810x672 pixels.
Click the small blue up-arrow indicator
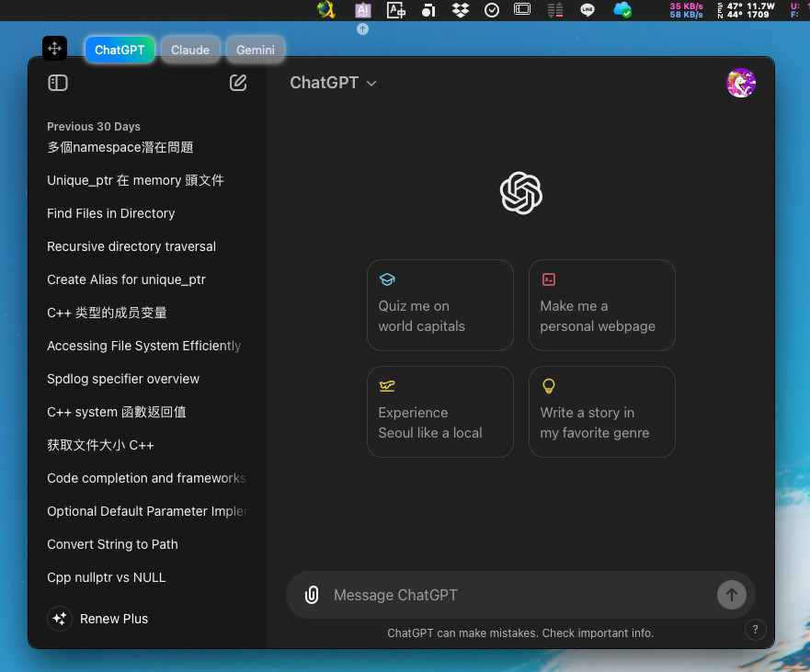click(362, 29)
